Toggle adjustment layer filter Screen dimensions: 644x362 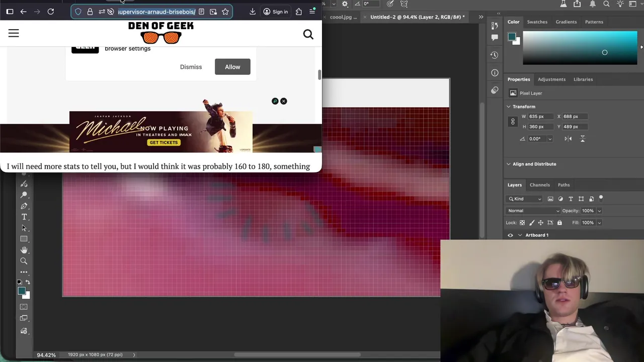tap(560, 199)
